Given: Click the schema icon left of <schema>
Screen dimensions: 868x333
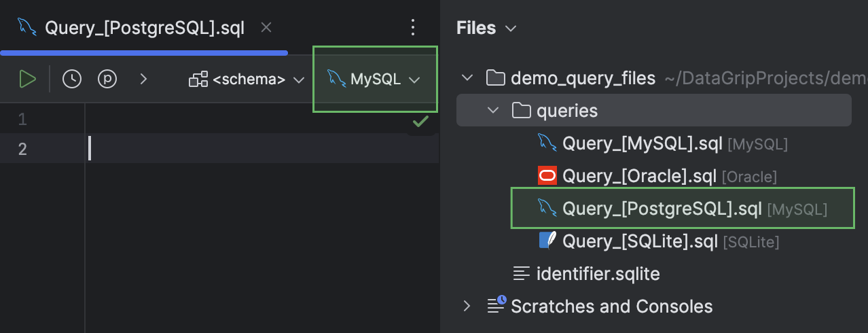Looking at the screenshot, I should point(198,80).
